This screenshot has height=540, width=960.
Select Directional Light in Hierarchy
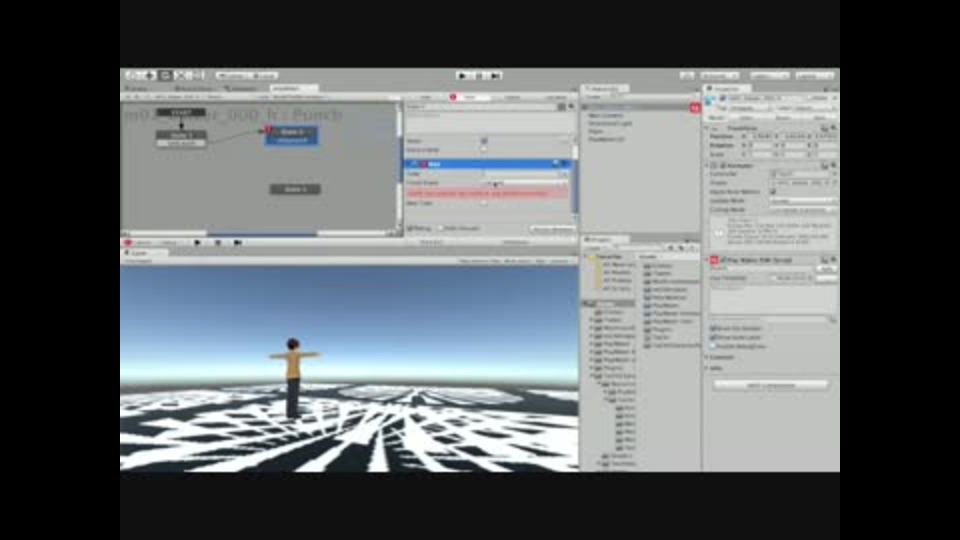(x=610, y=123)
